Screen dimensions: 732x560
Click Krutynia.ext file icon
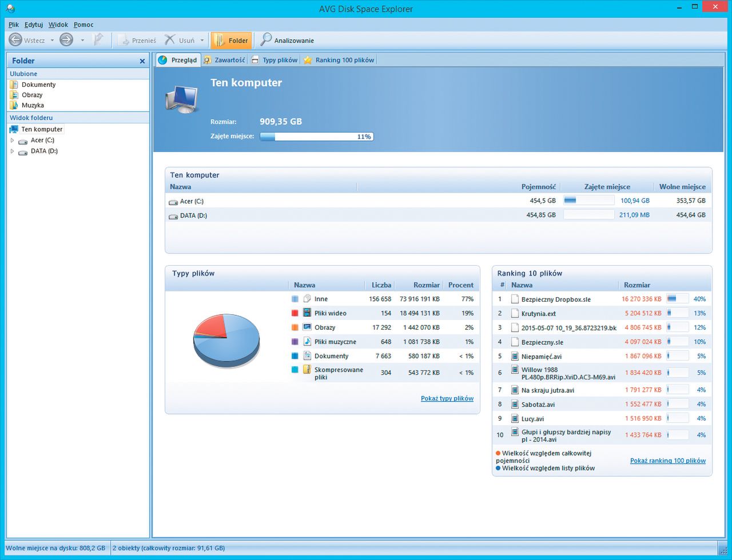click(515, 313)
